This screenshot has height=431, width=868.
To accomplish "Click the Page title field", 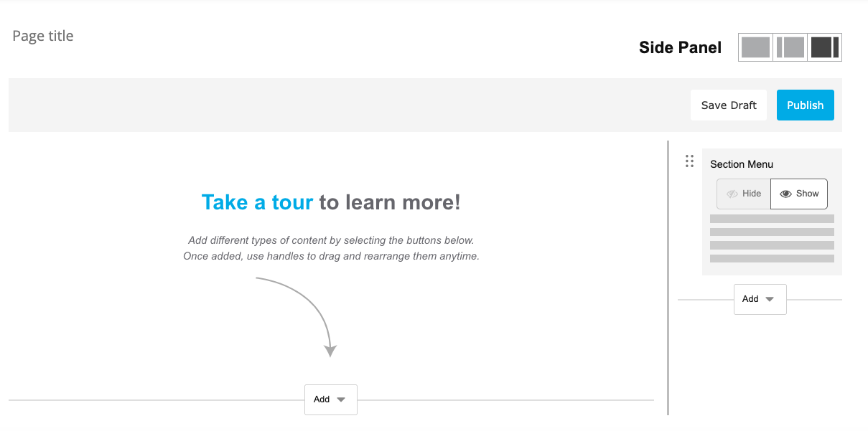I will coord(42,35).
